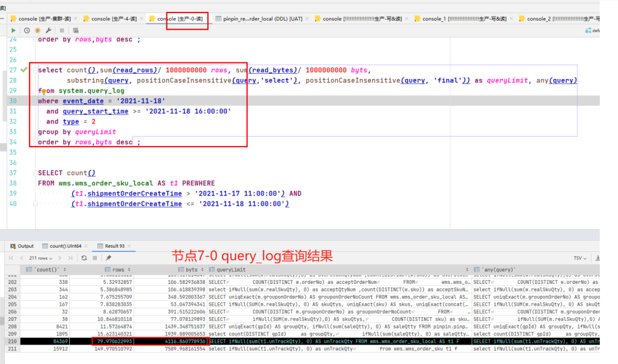Close the console [生产-集群-读] tab

(76, 18)
